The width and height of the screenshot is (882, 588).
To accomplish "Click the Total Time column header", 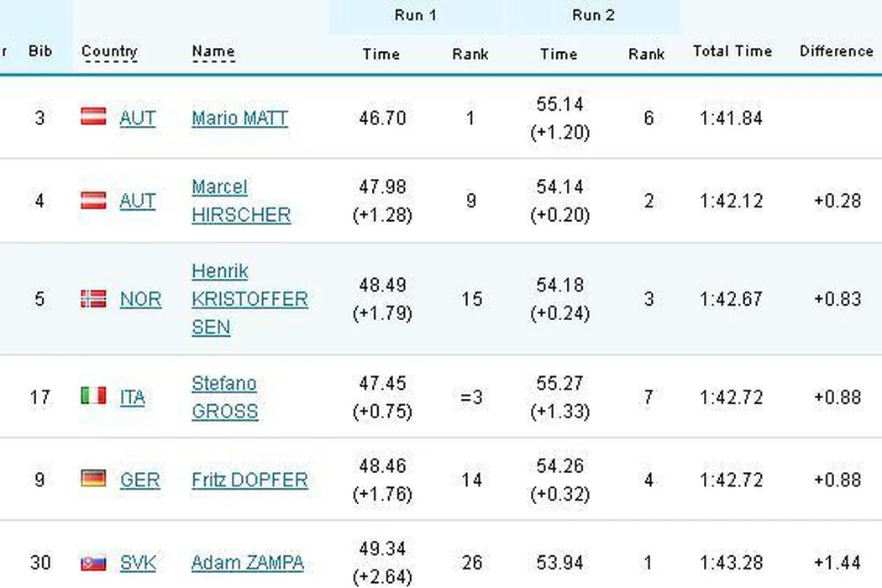I will (x=732, y=51).
